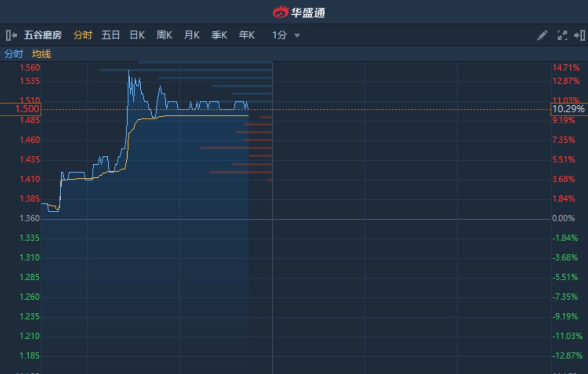Select the 日K candlestick tab
The image size is (588, 374).
click(137, 36)
